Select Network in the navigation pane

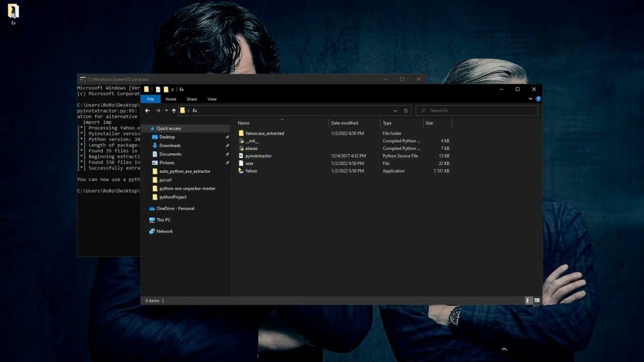click(165, 231)
